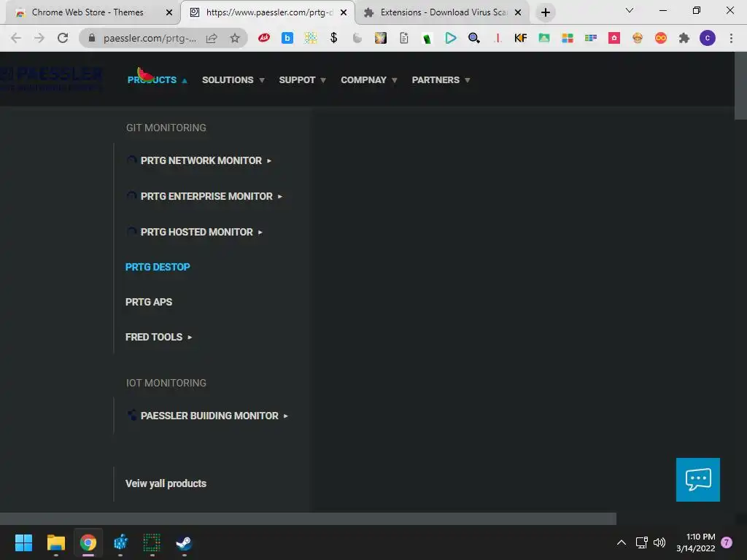This screenshot has width=747, height=560.
Task: Open a new browser tab
Action: (x=546, y=12)
